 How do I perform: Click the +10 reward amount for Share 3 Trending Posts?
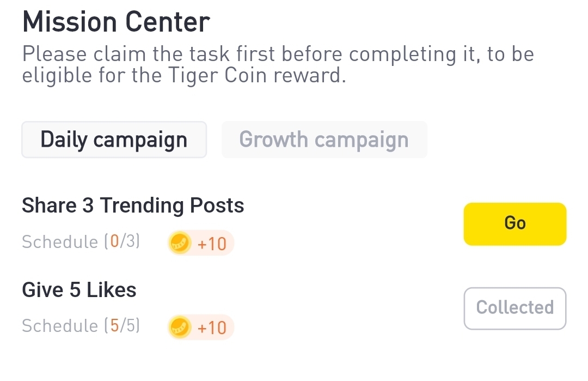coord(212,244)
